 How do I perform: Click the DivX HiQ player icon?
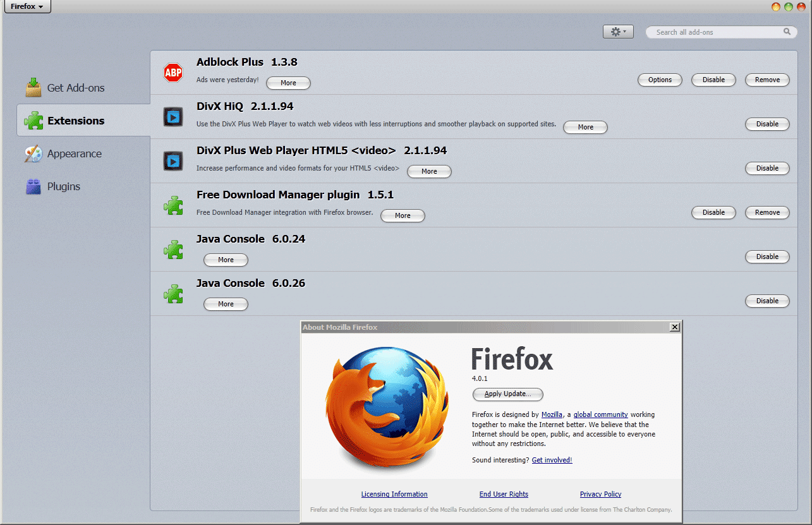pos(173,117)
